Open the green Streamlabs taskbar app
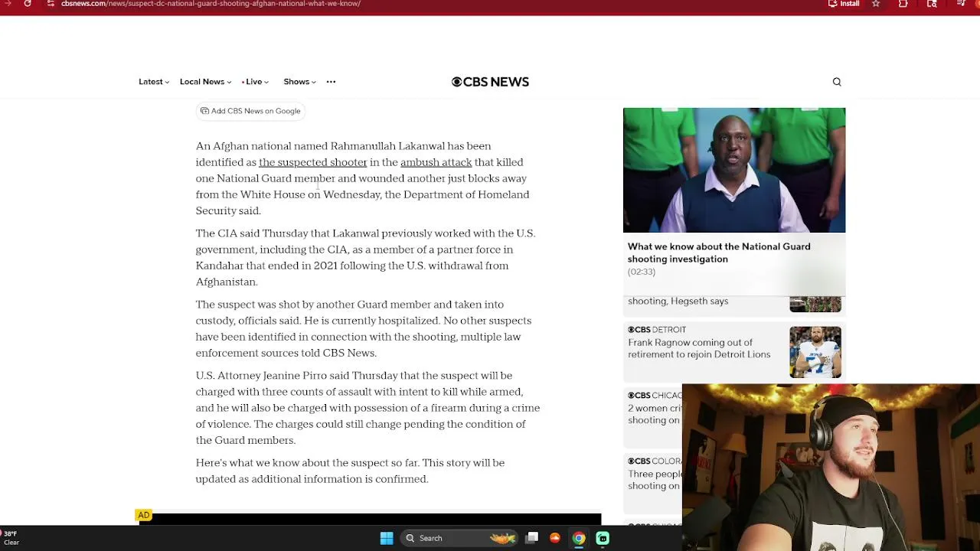The image size is (980, 551). 603,538
